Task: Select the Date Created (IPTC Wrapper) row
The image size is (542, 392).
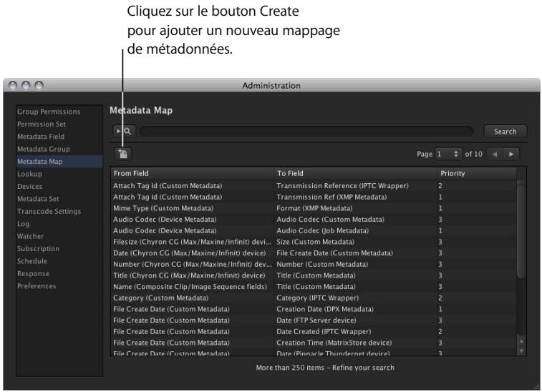Action: pyautogui.click(x=314, y=332)
